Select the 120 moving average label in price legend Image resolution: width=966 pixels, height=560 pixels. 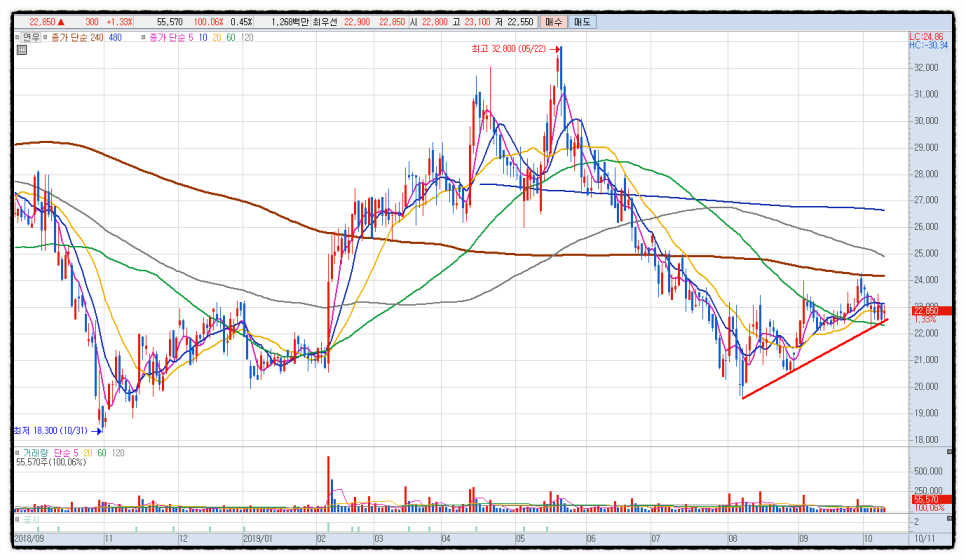coord(247,37)
